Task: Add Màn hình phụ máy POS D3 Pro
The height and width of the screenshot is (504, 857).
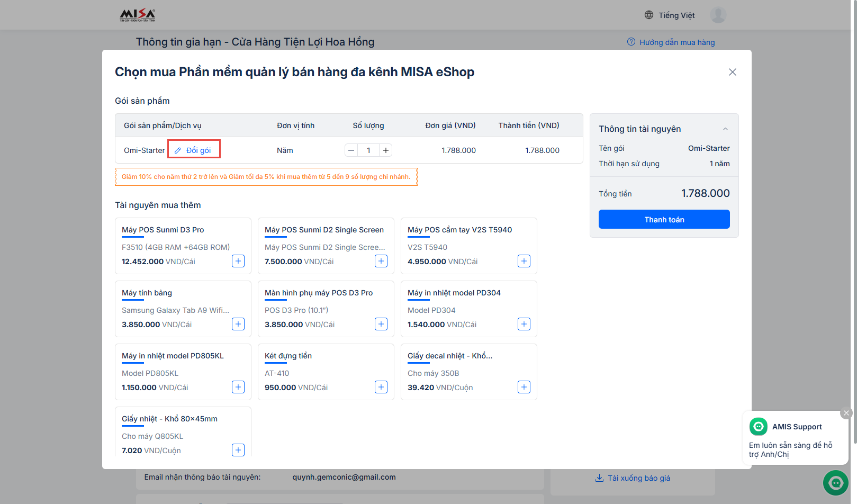Action: click(x=381, y=324)
